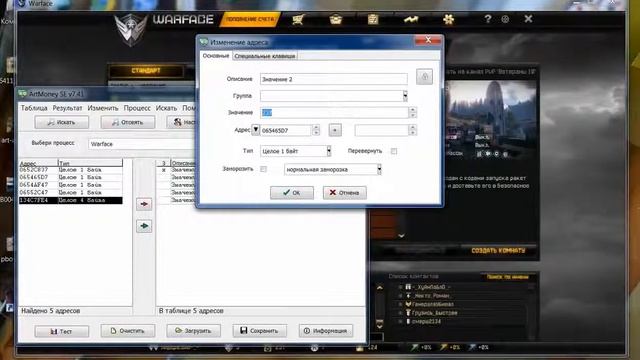The width and height of the screenshot is (640, 360).
Task: Click the Искать search toolbar button
Action: (x=62, y=122)
